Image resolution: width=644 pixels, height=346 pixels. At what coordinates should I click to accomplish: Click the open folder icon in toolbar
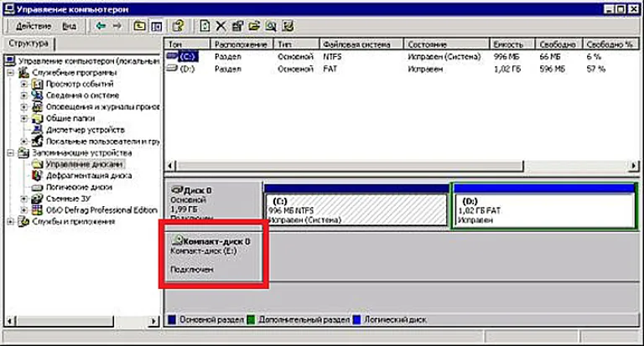[x=254, y=26]
